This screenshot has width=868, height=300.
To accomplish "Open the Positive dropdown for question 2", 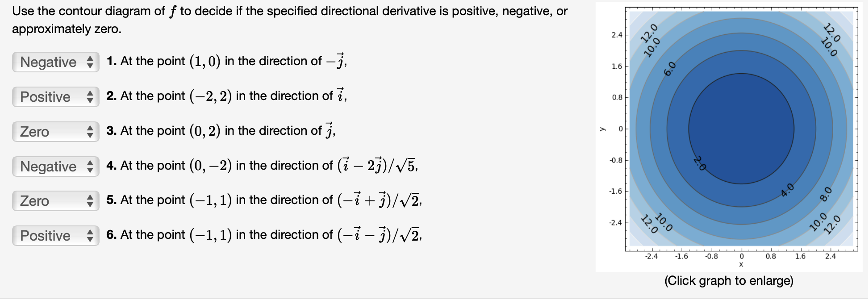I will pos(54,97).
